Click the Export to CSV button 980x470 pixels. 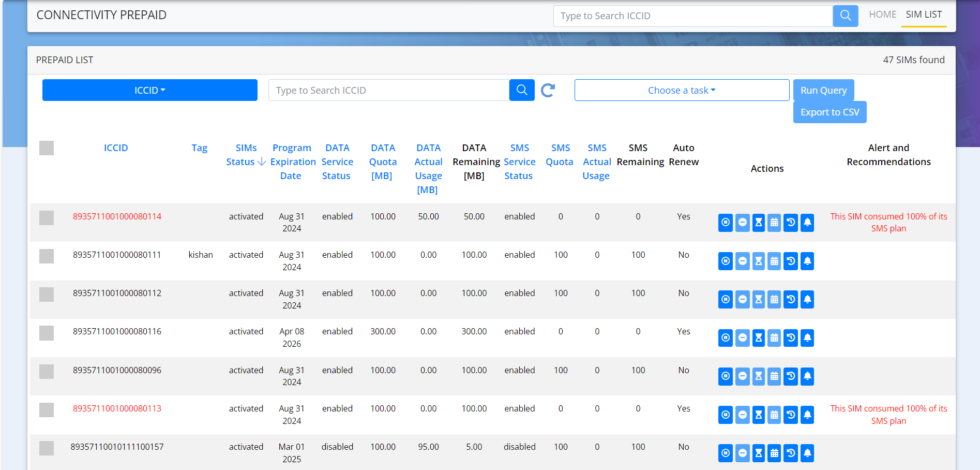[830, 112]
